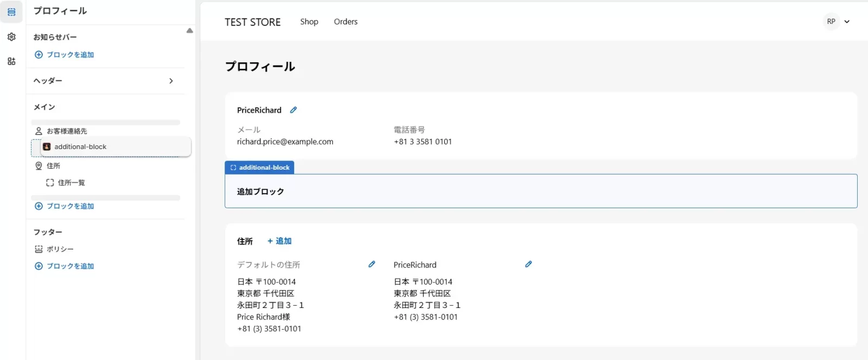Click the フッター section heading
The width and height of the screenshot is (868, 360).
48,232
